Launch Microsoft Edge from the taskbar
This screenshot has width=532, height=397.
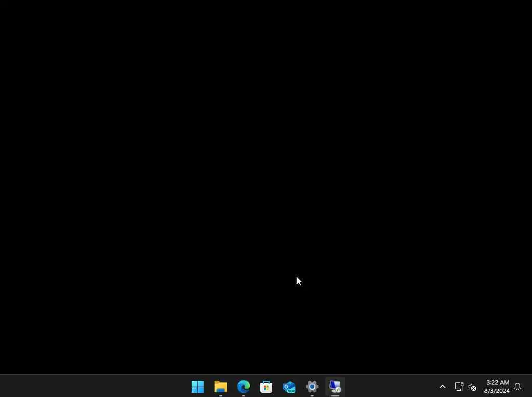click(x=243, y=387)
